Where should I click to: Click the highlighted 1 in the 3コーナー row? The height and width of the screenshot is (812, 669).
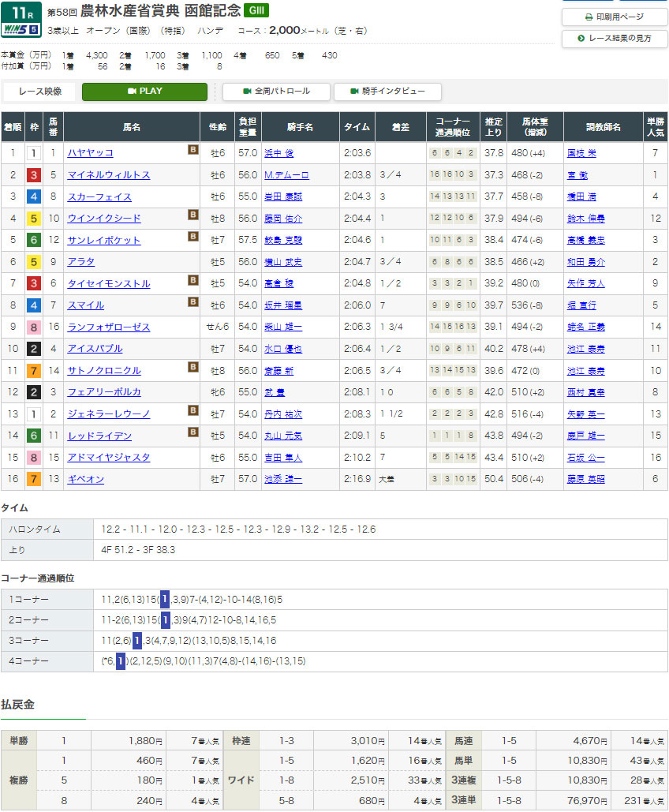(137, 641)
